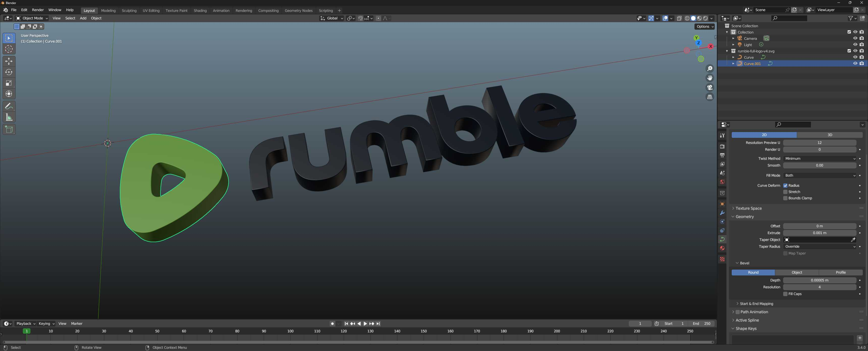Enable the Bounds Clamp checkbox

point(785,198)
